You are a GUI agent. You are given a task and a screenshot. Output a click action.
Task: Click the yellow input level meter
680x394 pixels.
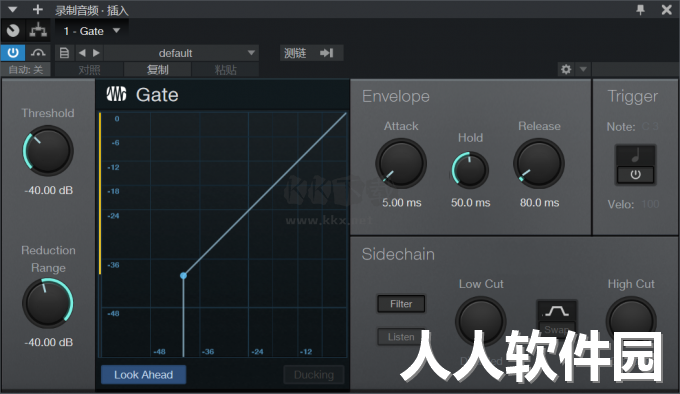coord(100,194)
